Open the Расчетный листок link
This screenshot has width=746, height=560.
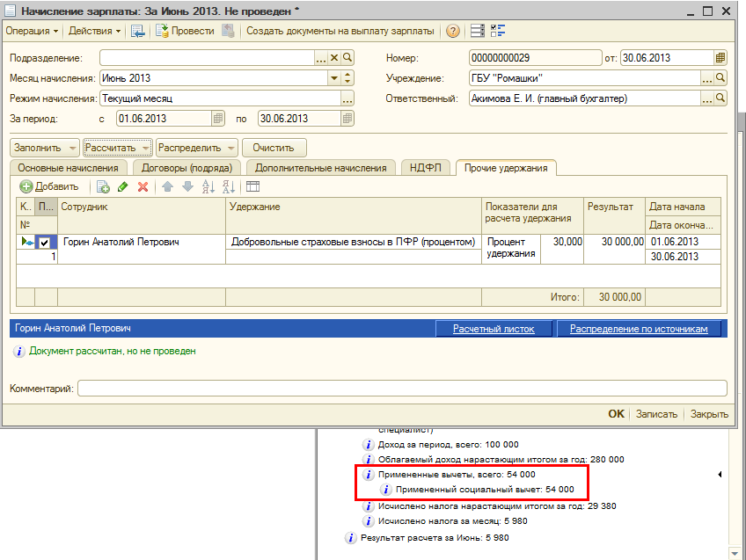494,329
